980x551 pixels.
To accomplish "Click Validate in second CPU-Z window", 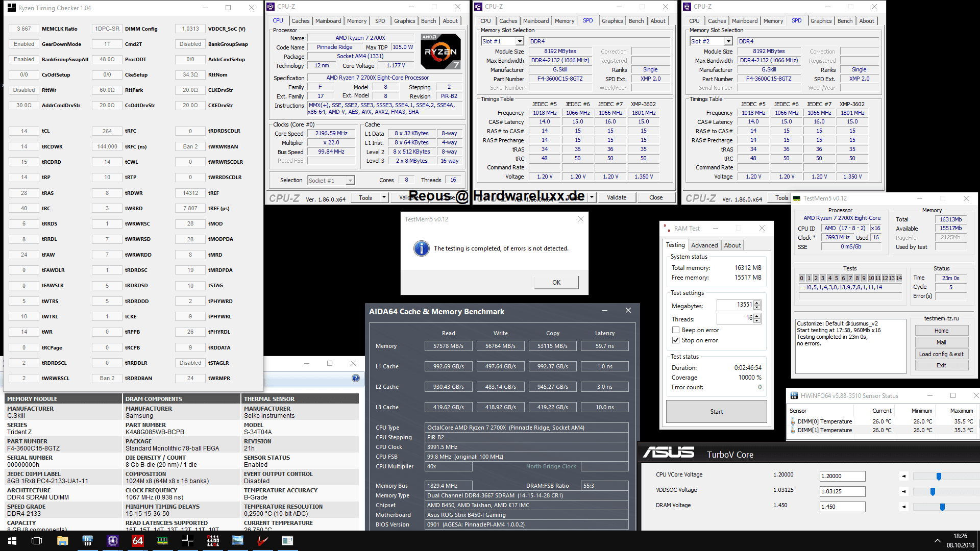I will (616, 197).
